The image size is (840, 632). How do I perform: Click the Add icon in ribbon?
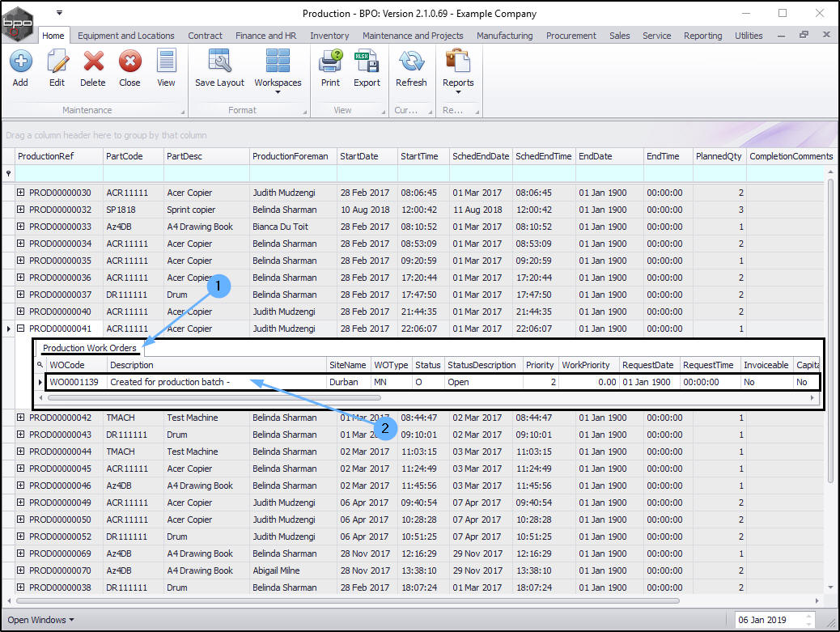tap(20, 68)
